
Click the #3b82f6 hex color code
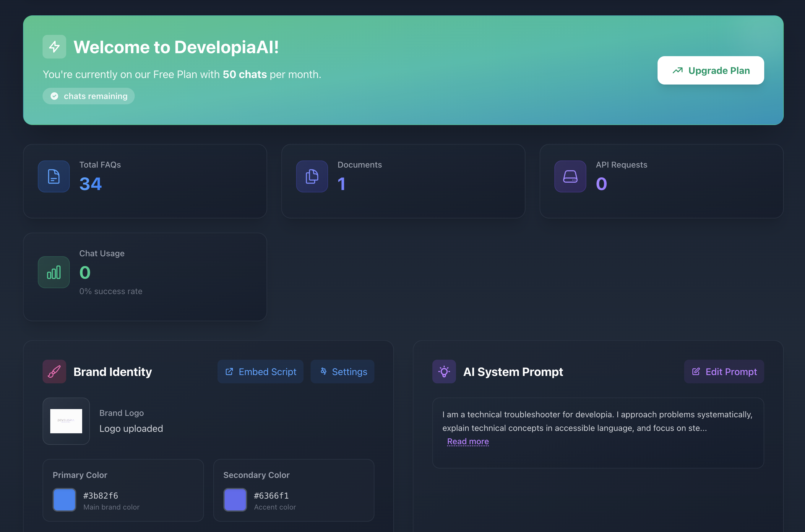(x=101, y=496)
